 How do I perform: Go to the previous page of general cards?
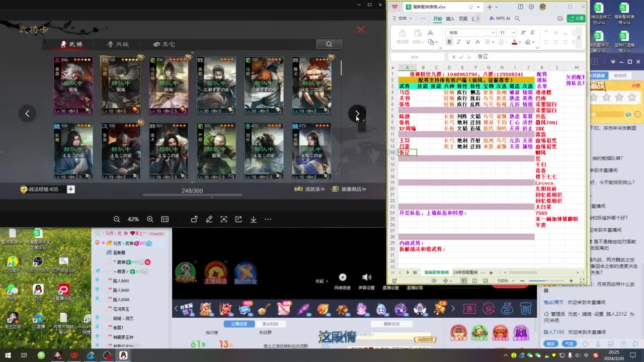[x=27, y=114]
